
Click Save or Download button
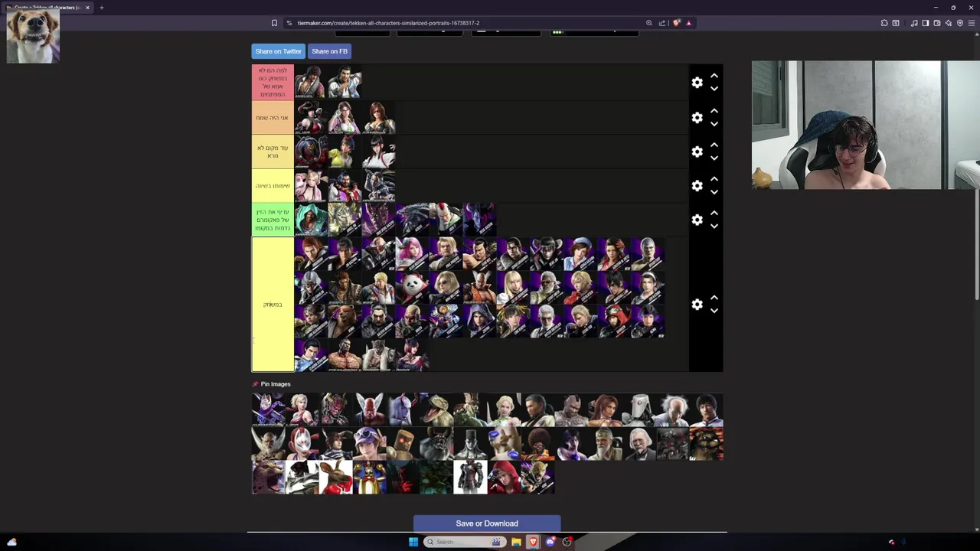pyautogui.click(x=487, y=523)
